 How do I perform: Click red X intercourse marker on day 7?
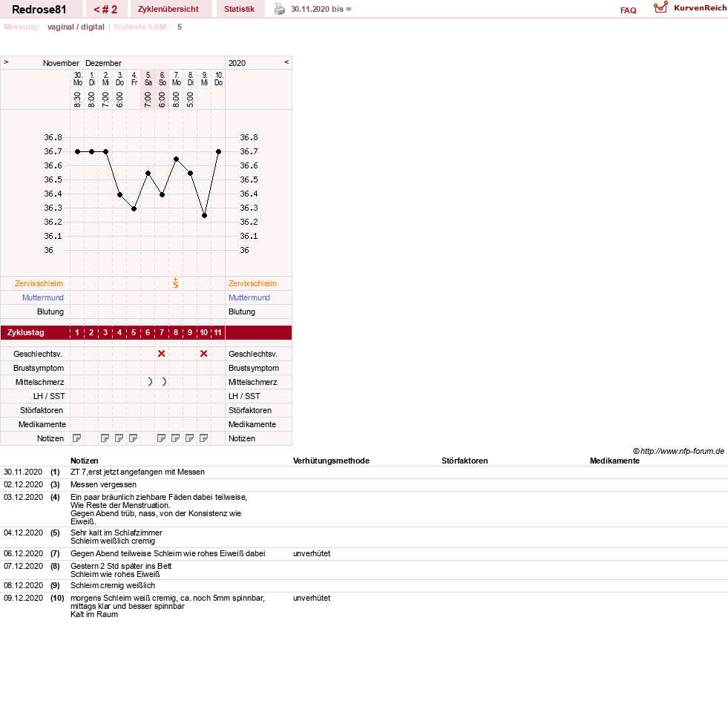(162, 354)
